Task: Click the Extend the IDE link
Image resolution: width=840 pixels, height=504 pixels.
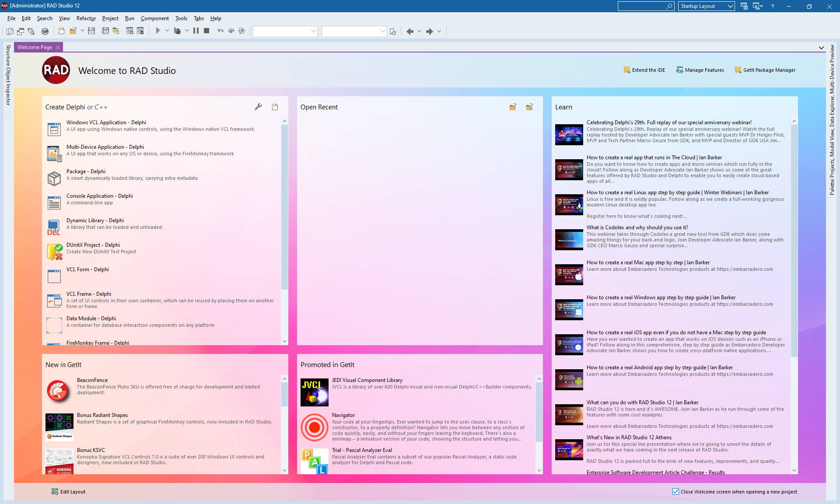Action: point(644,70)
